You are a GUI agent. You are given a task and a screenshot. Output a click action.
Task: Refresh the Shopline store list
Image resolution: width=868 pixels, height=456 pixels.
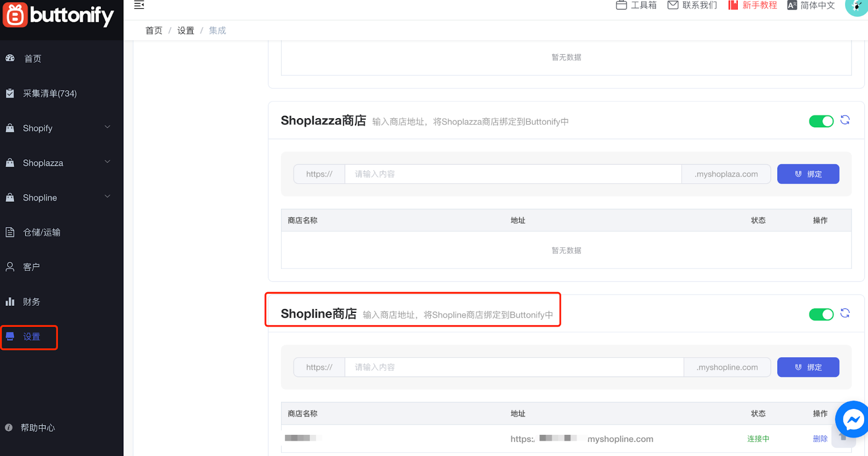(x=845, y=313)
